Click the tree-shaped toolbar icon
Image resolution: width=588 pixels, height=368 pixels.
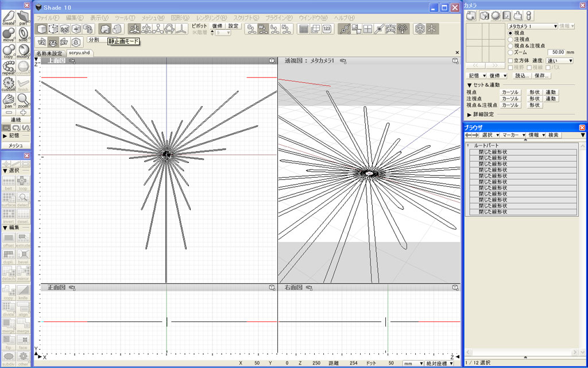coord(404,29)
